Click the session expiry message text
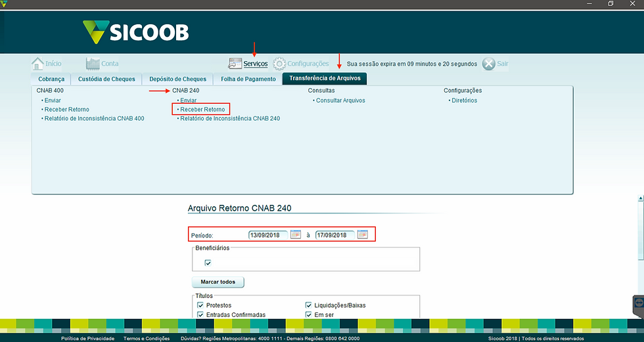 point(412,64)
